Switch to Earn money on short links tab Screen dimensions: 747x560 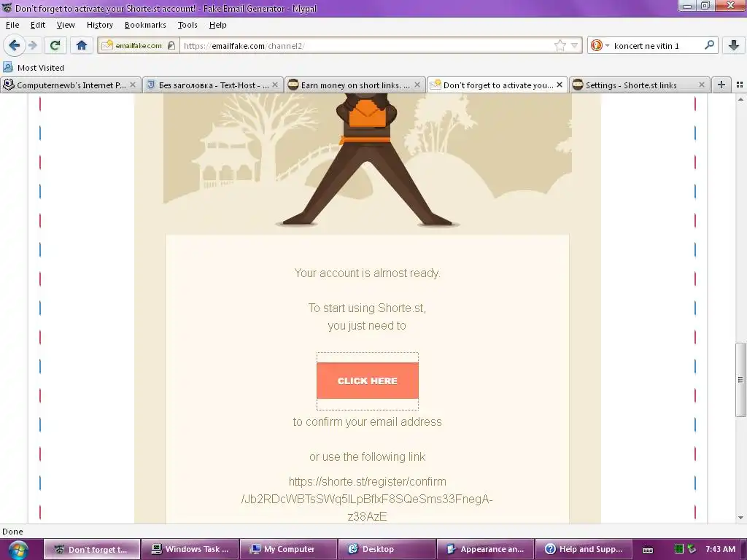[x=355, y=85]
